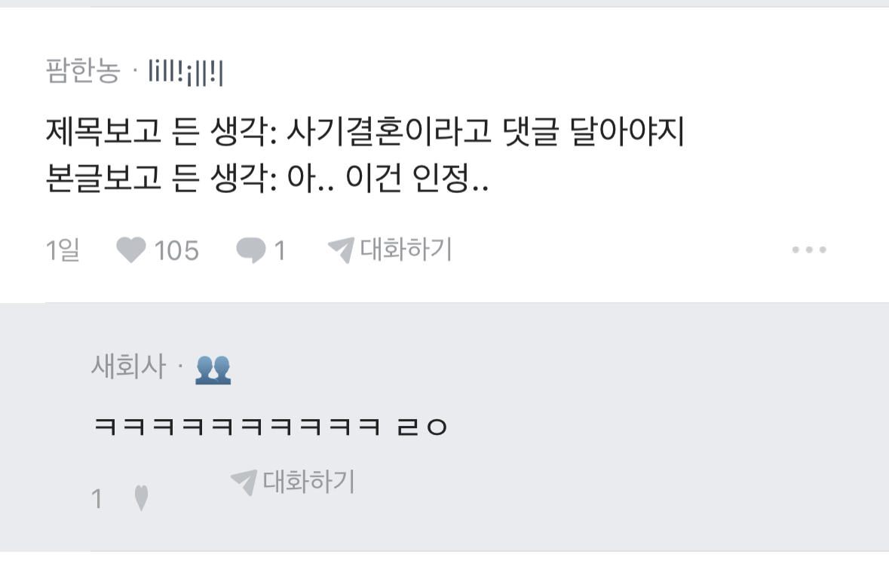The image size is (889, 588).
Task: Click the two-people profile icon beside 새회사
Action: click(213, 369)
